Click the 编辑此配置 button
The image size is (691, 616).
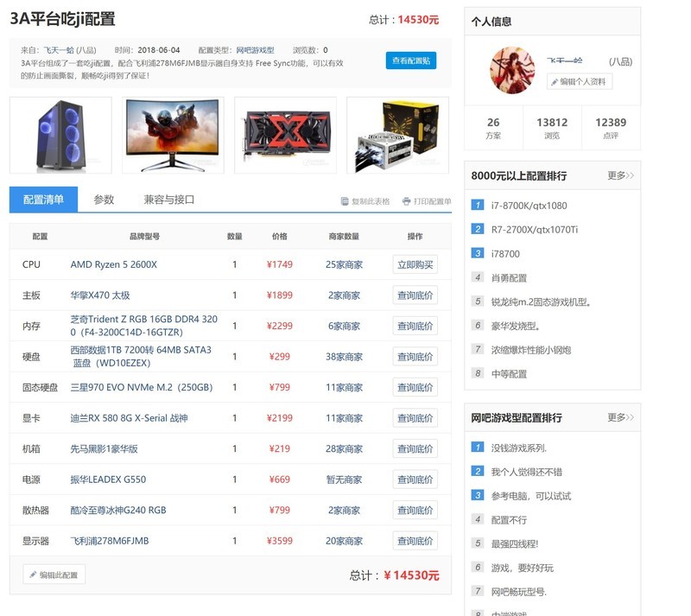(54, 575)
